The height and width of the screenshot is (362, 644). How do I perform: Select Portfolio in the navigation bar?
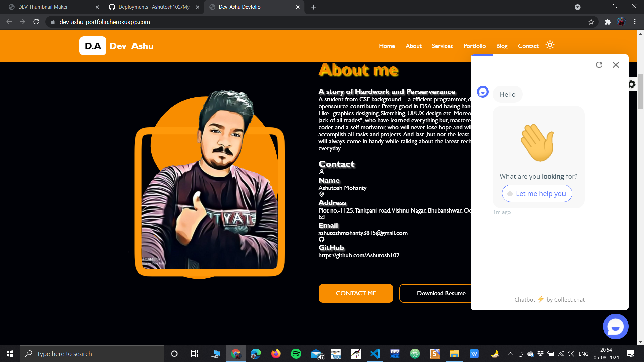coord(474,46)
